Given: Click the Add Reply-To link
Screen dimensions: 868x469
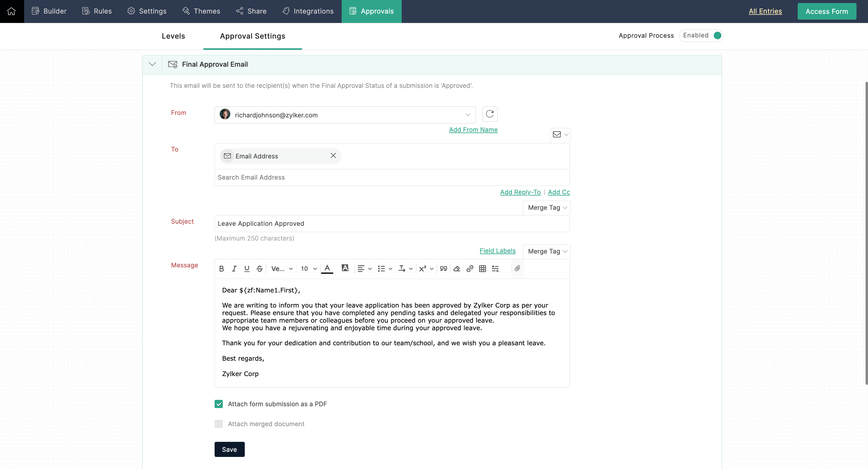Looking at the screenshot, I should coord(520,192).
